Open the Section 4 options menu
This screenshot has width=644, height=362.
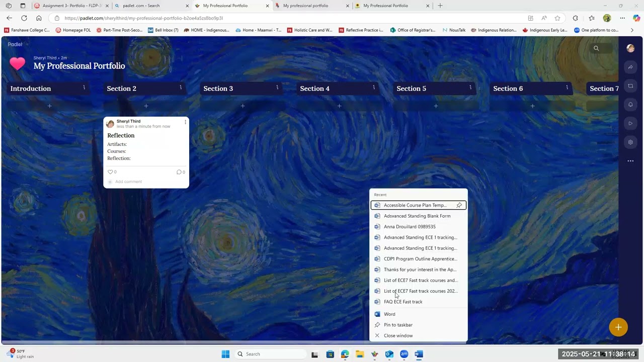click(374, 87)
